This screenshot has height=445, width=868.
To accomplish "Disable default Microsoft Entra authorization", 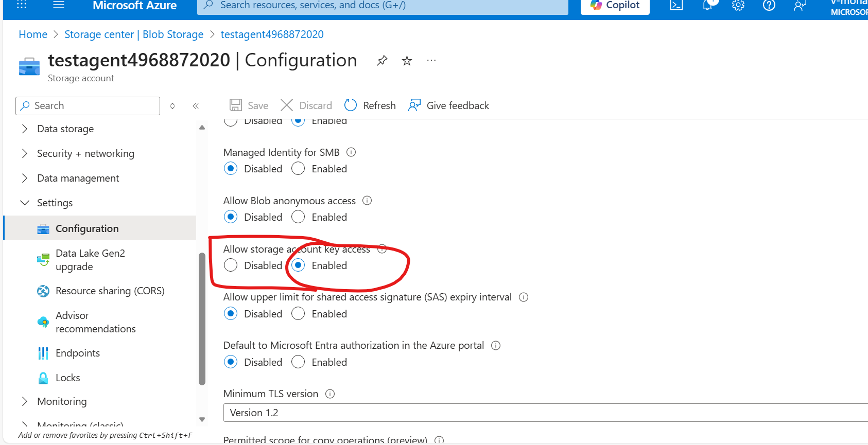I will pos(231,362).
